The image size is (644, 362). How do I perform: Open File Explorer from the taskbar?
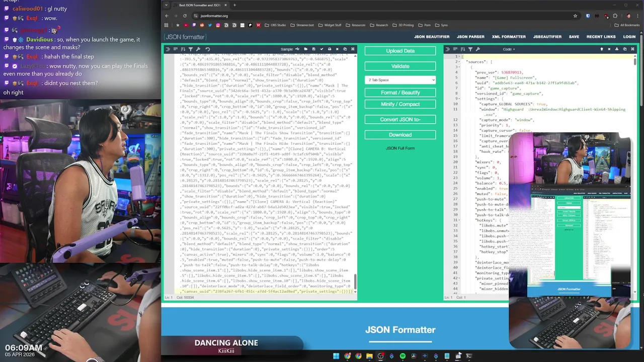click(x=369, y=356)
